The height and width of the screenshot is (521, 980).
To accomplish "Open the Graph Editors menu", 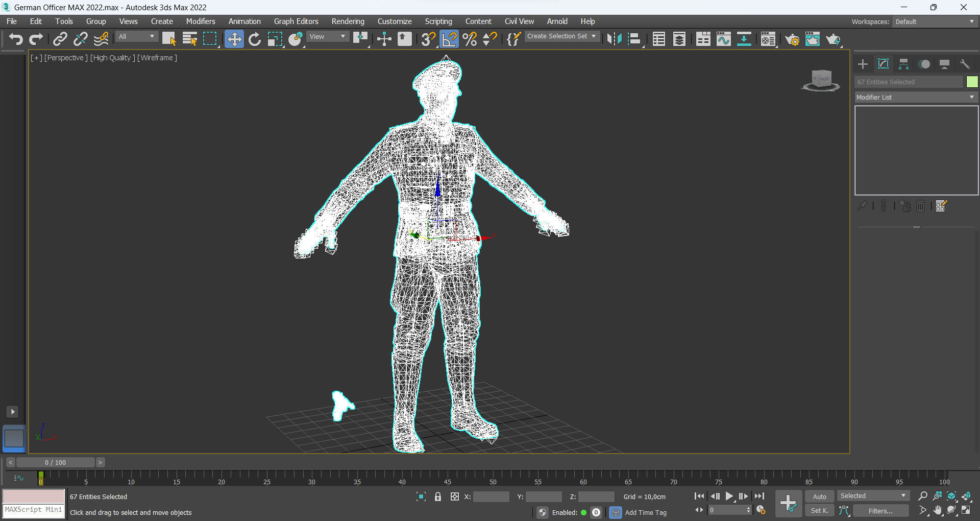I will (296, 21).
